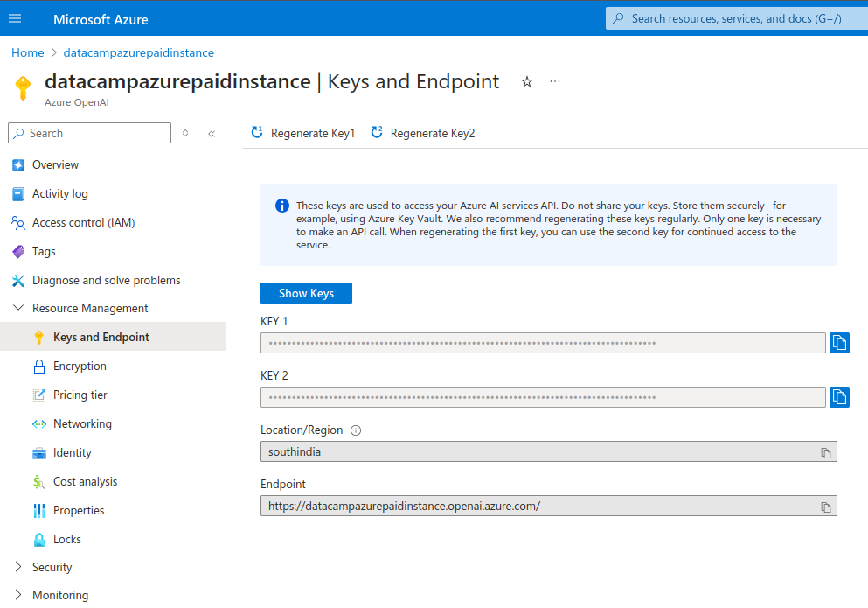Open the datacampazurepaidinstance breadcrumb link
The width and height of the screenshot is (868, 608).
point(138,52)
